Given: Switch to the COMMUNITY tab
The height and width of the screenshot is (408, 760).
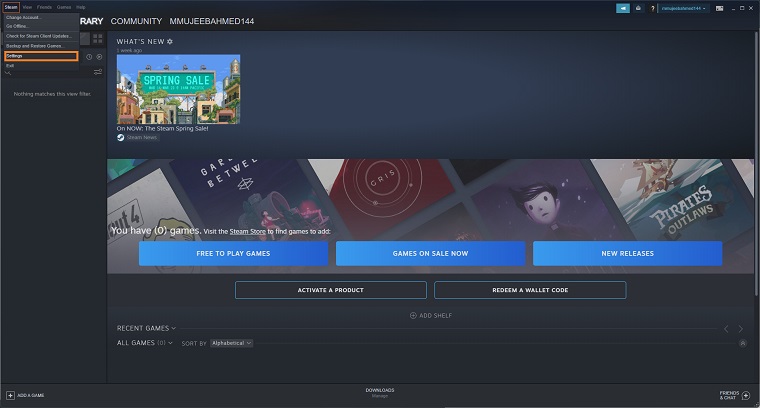Looking at the screenshot, I should coord(136,21).
